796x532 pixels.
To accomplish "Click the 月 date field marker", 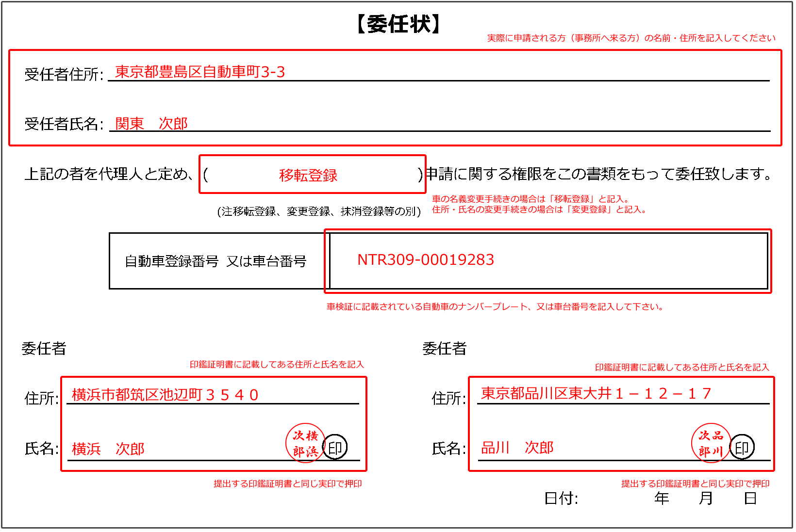I will [x=706, y=498].
